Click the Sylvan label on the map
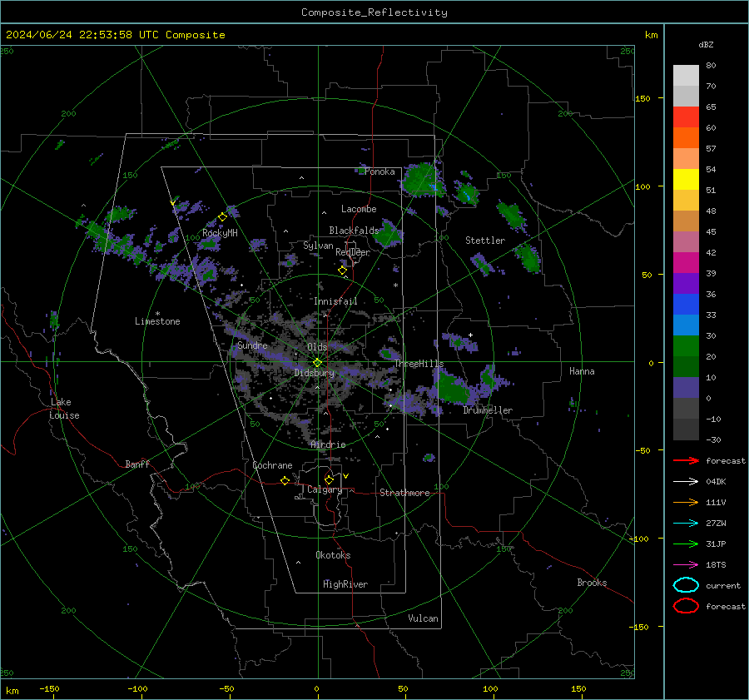 tap(318, 246)
